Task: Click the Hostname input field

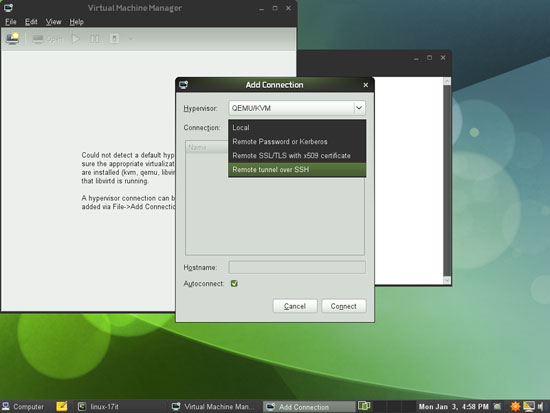Action: point(297,267)
